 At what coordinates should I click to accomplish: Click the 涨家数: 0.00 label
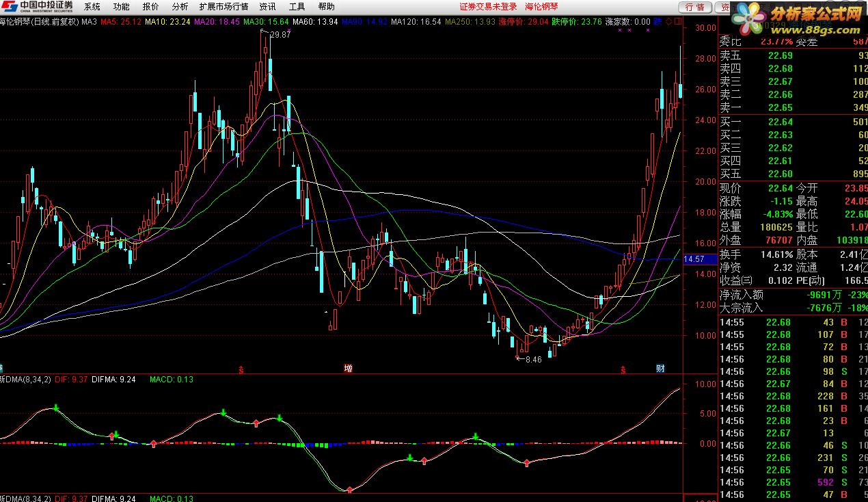tap(628, 22)
